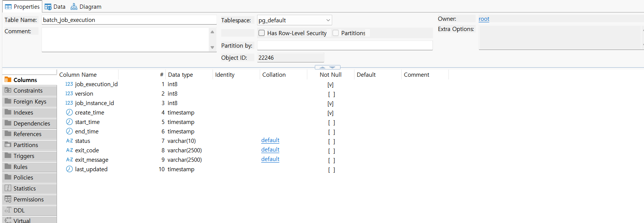Sort by the Data type column header
Image resolution: width=644 pixels, height=223 pixels.
pos(180,75)
